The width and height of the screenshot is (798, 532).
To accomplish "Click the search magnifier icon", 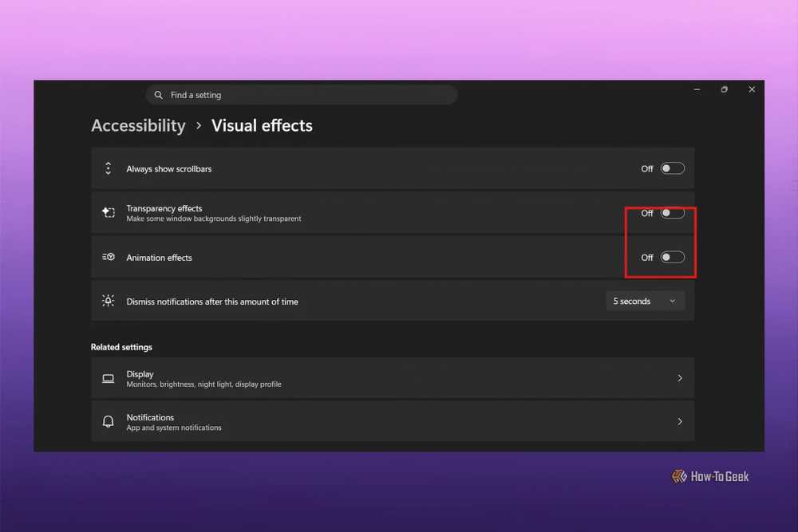I will [x=158, y=95].
